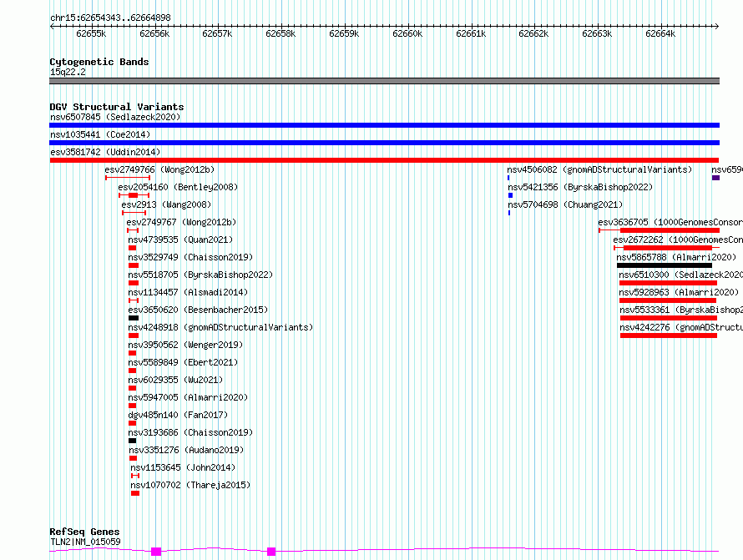Open nsv5865788 (Almarri2020) variant
Image resolution: width=743 pixels, height=560 pixels.
coord(676,257)
